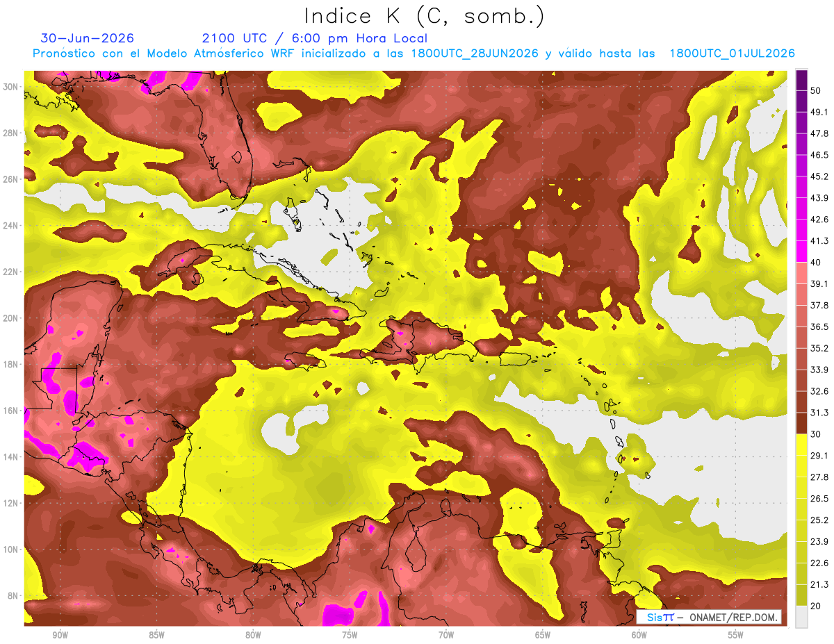Click the latitude label "24N"
The height and width of the screenshot is (644, 834).
coord(11,226)
